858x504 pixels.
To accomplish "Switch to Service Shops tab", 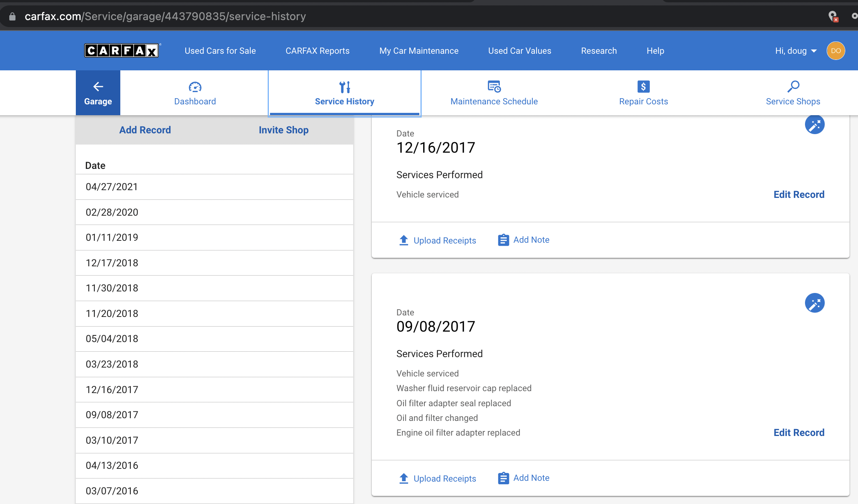I will pos(793,93).
